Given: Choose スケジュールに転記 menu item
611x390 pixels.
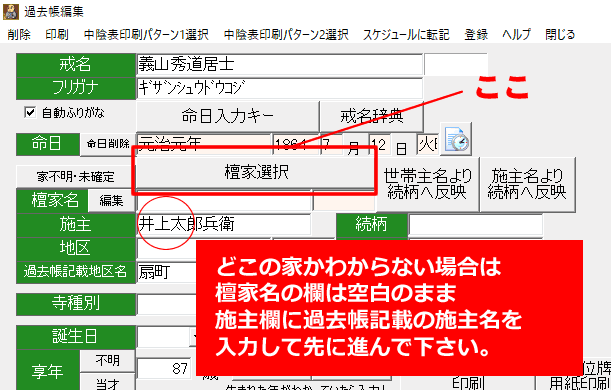Looking at the screenshot, I should pos(406,35).
